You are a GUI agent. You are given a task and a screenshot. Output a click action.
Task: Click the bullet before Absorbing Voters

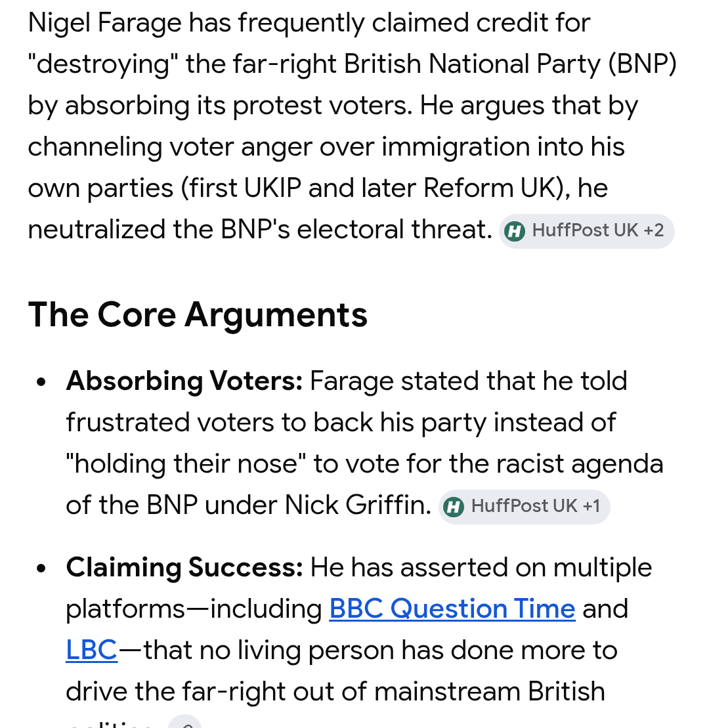41,382
